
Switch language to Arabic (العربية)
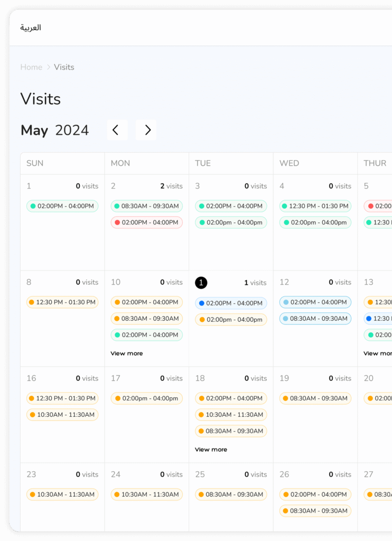(x=31, y=27)
